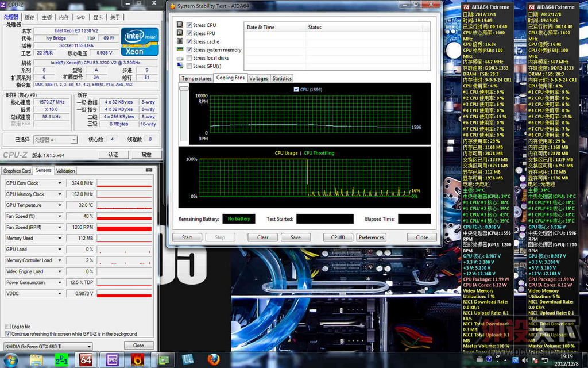The width and height of the screenshot is (588, 368).
Task: Uncheck the Stress CPU checkbox
Action: (x=189, y=25)
